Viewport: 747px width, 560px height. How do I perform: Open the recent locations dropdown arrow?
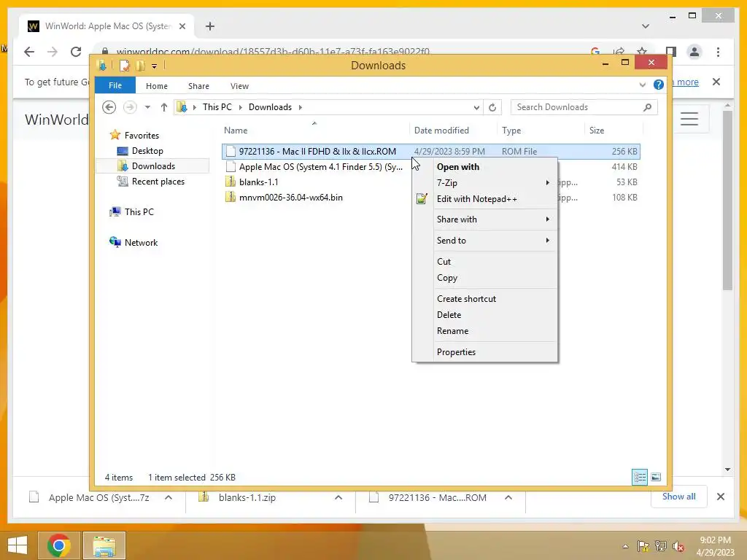[147, 107]
